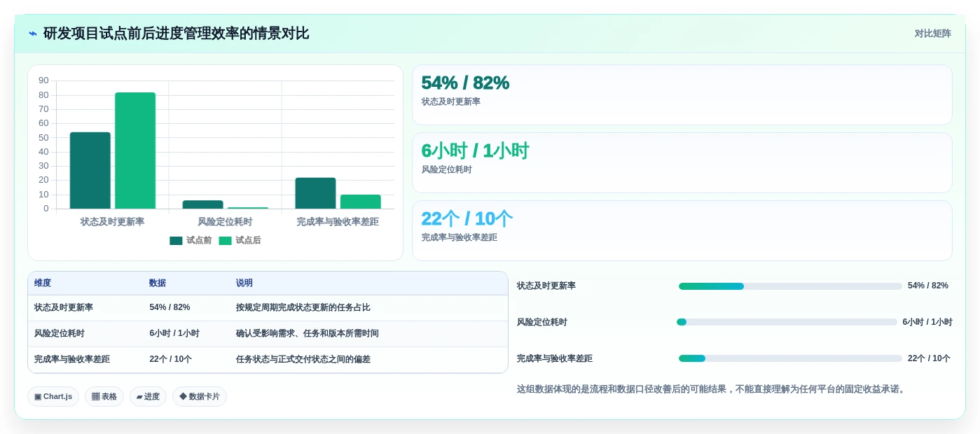Click the 数据卡片 tag chip
Screen dimensions: 980x434
click(x=200, y=397)
